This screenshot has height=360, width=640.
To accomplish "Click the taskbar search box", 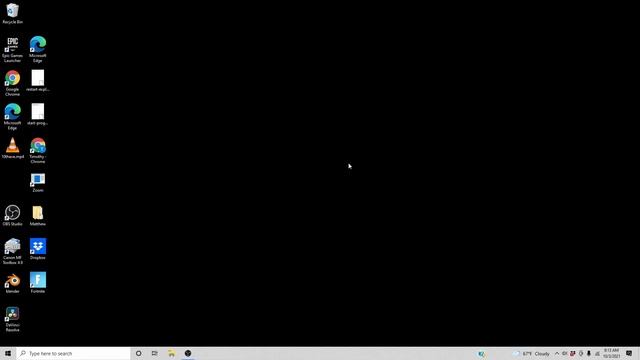I will coord(73,353).
